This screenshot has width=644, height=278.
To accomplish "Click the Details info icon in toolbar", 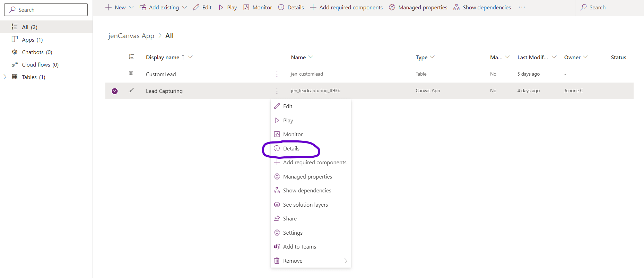I will [281, 7].
